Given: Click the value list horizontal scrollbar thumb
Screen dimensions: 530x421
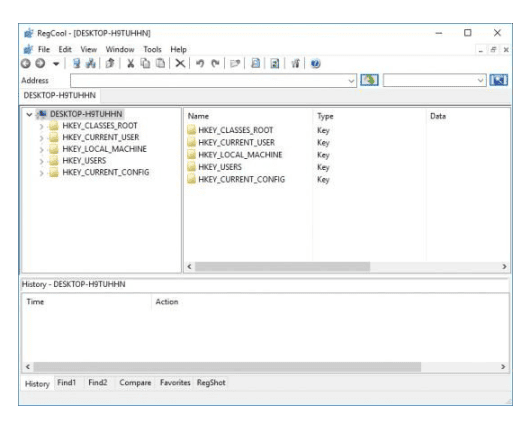Looking at the screenshot, I should pos(283,267).
